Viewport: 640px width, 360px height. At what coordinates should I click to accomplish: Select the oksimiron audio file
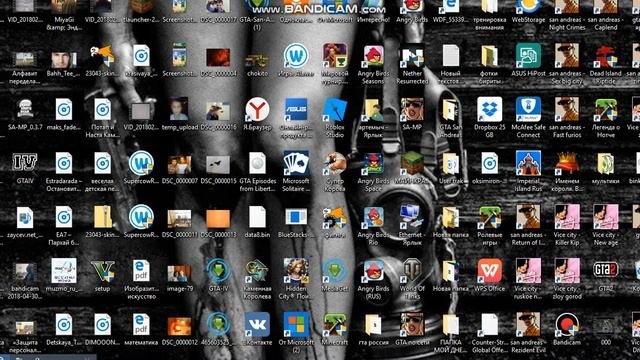click(x=489, y=163)
